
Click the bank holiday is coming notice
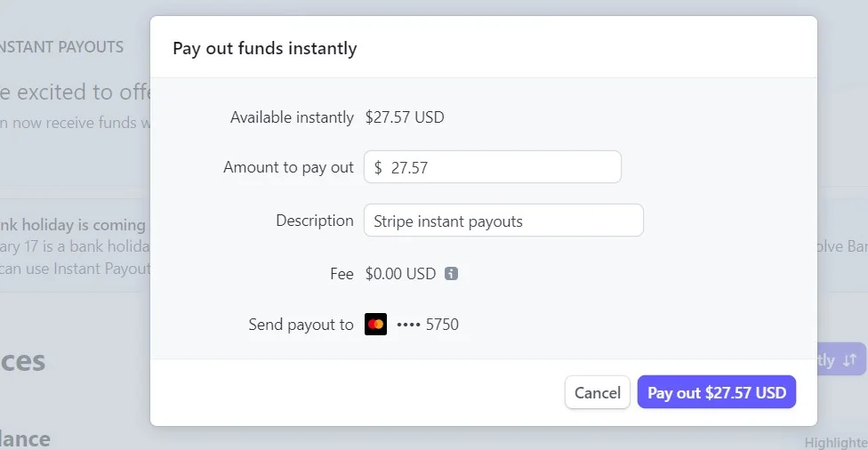click(x=73, y=225)
